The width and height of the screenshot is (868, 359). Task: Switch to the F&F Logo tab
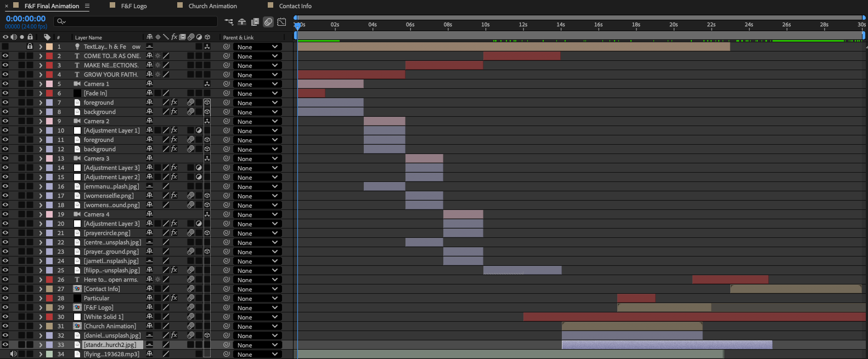tap(134, 6)
